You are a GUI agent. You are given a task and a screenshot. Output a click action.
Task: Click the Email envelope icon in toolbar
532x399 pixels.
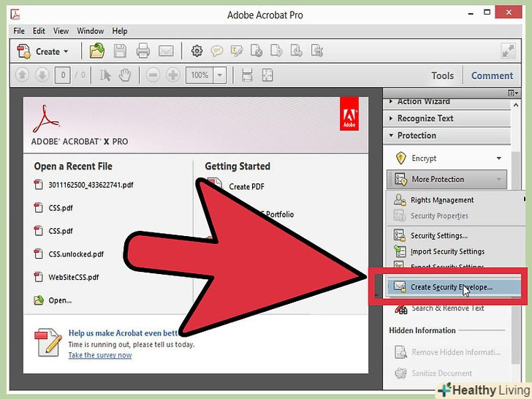point(166,51)
